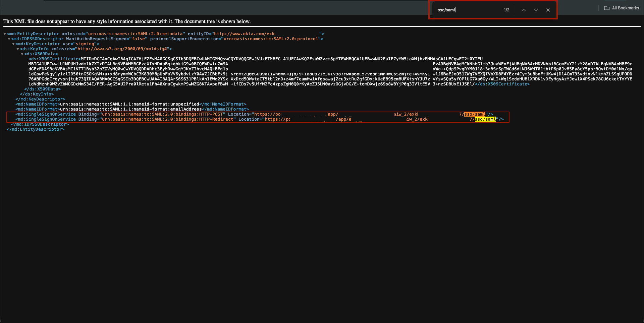The width and height of the screenshot is (644, 323).
Task: Click the protocolSupportEnumeration attribute value
Action: (x=271, y=39)
